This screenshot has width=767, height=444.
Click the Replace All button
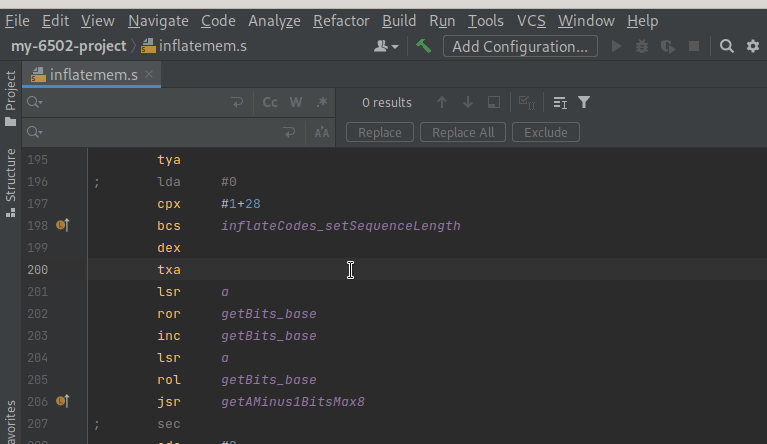coord(463,132)
